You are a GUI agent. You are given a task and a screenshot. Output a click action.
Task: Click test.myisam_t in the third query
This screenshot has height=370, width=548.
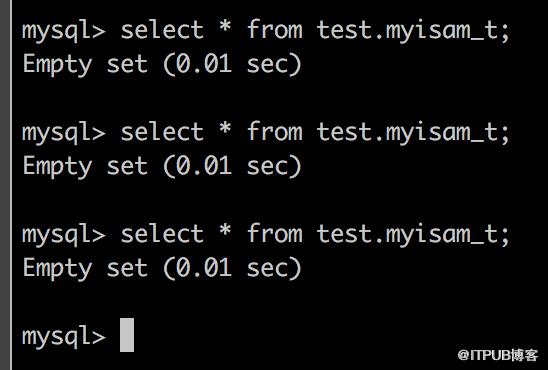click(x=413, y=235)
